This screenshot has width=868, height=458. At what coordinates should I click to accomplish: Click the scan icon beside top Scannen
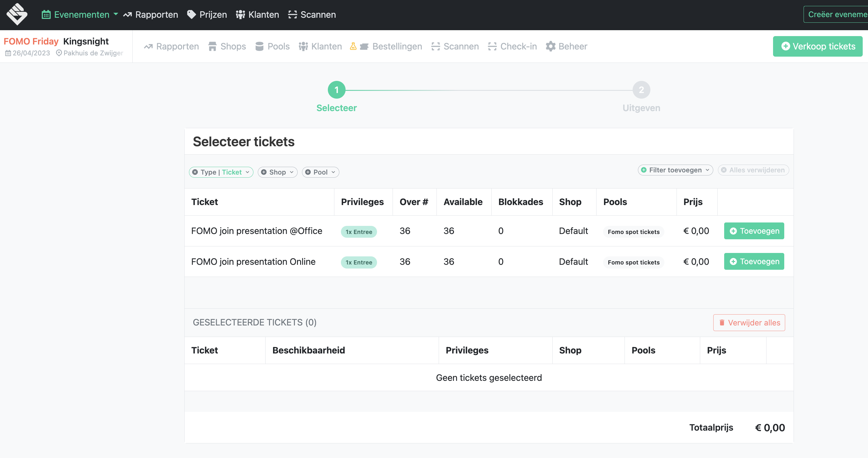pos(292,15)
